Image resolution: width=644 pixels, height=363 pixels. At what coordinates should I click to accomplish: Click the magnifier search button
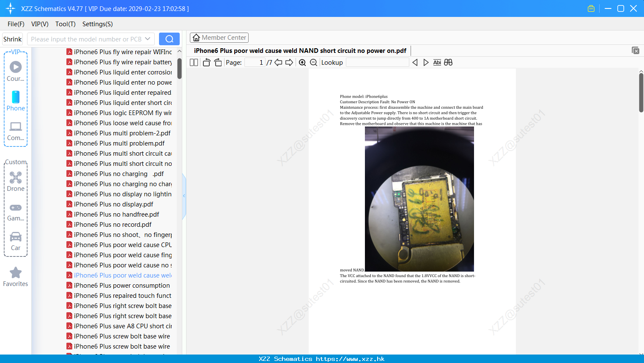click(169, 39)
